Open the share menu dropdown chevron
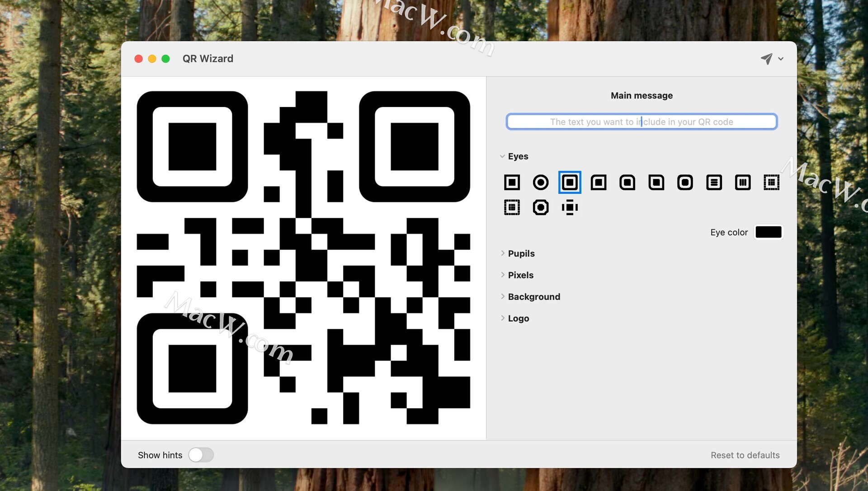The width and height of the screenshot is (868, 491). click(x=781, y=59)
